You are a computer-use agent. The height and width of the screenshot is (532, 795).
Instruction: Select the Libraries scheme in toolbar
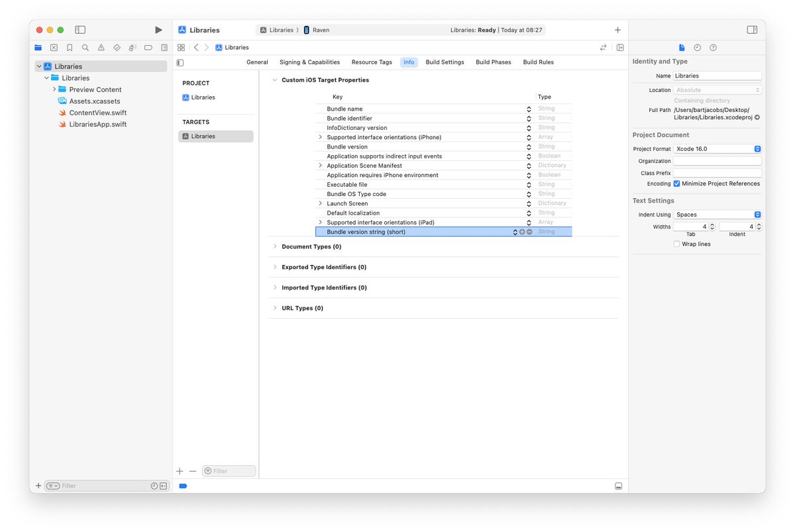[x=277, y=30]
